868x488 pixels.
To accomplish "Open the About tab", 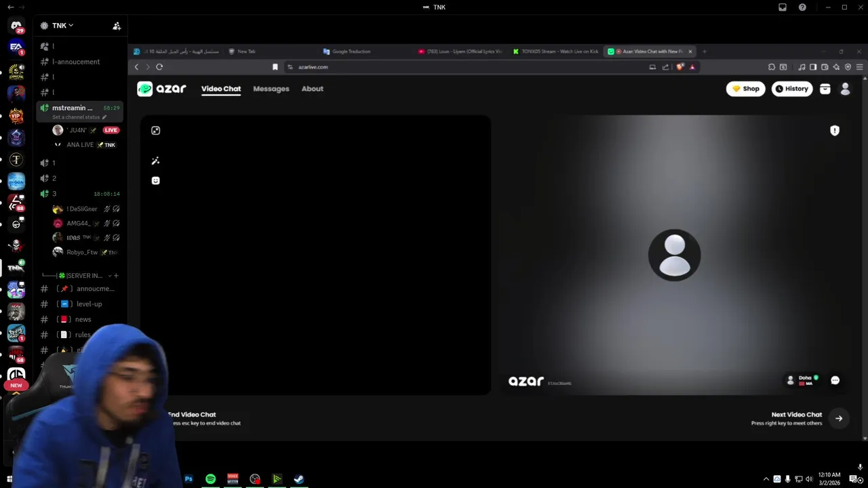I will 313,89.
